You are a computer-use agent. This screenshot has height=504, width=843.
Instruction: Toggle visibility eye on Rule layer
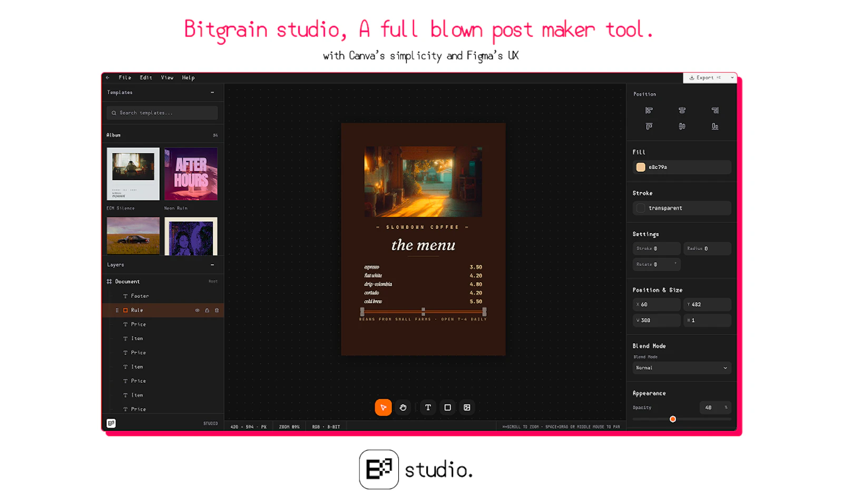[198, 310]
